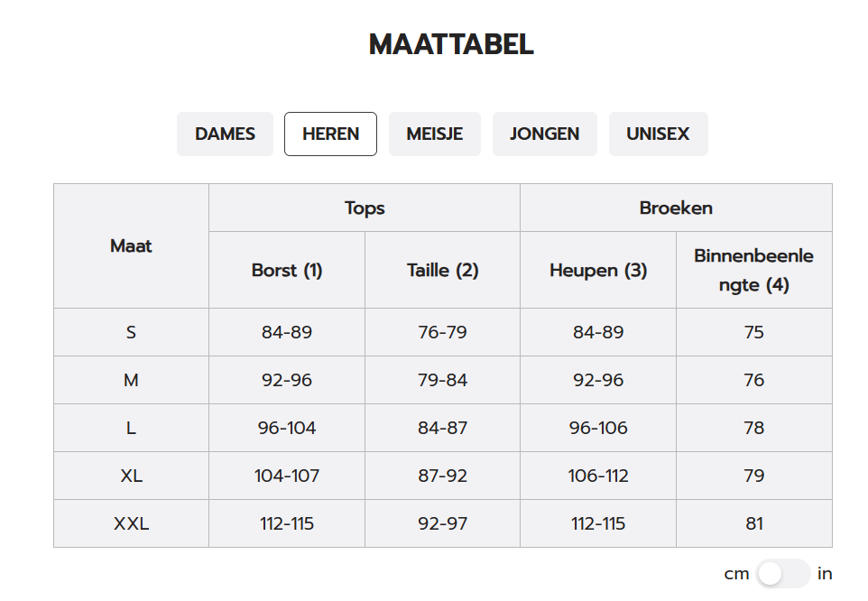The image size is (868, 601).
Task: Click the Heupen (3) header cell
Action: [598, 270]
